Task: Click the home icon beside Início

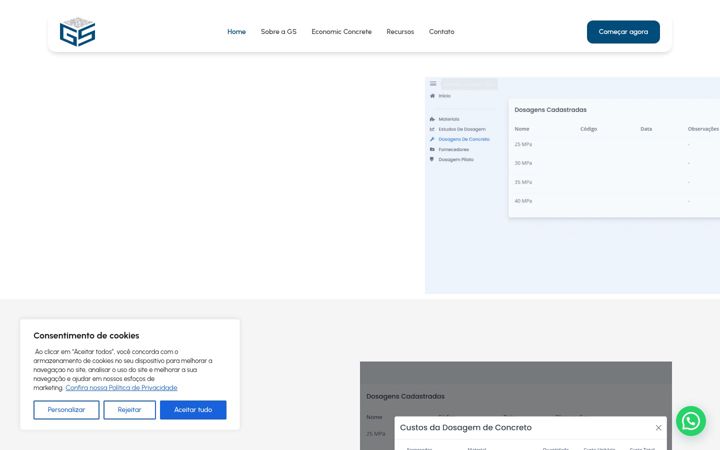Action: [x=432, y=96]
